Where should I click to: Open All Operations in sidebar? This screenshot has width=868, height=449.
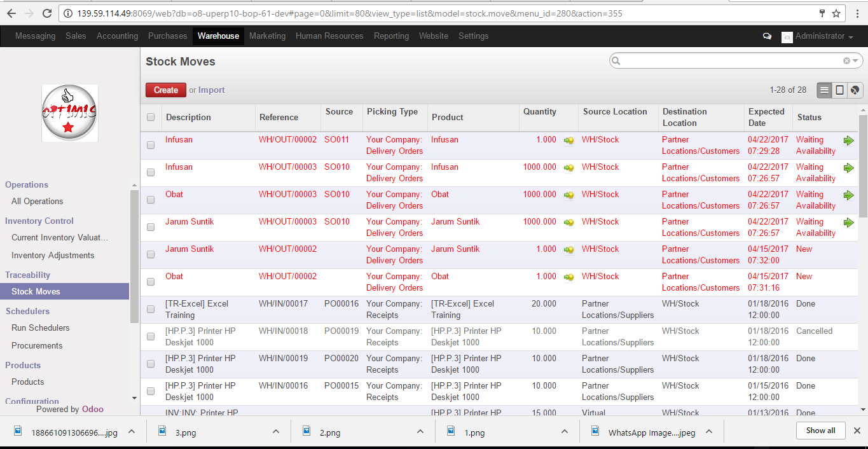point(38,202)
